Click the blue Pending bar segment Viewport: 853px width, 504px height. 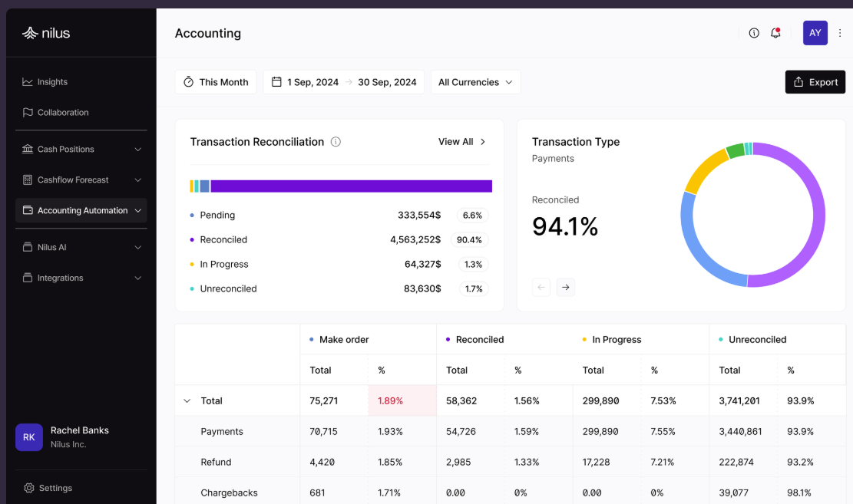pos(204,186)
